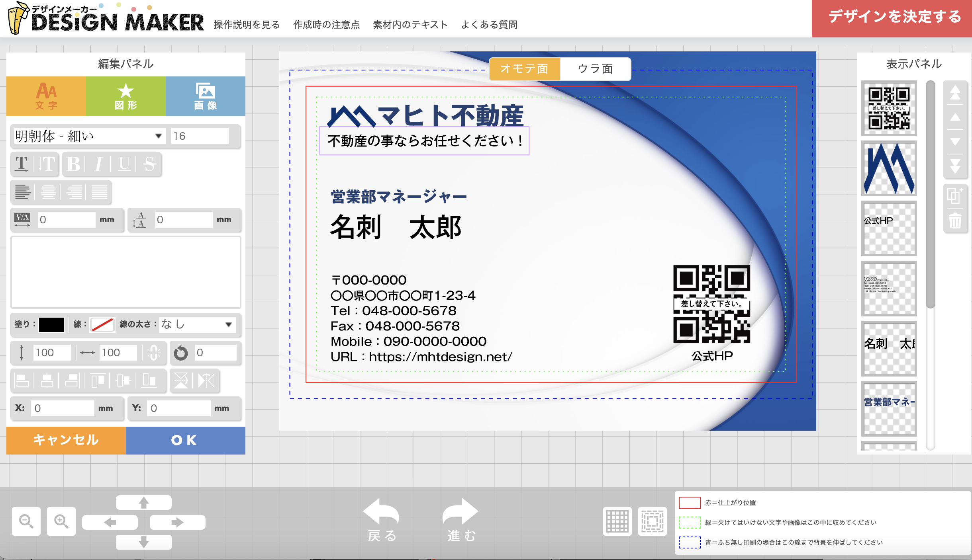Click the 進む redo arrow

tap(461, 520)
